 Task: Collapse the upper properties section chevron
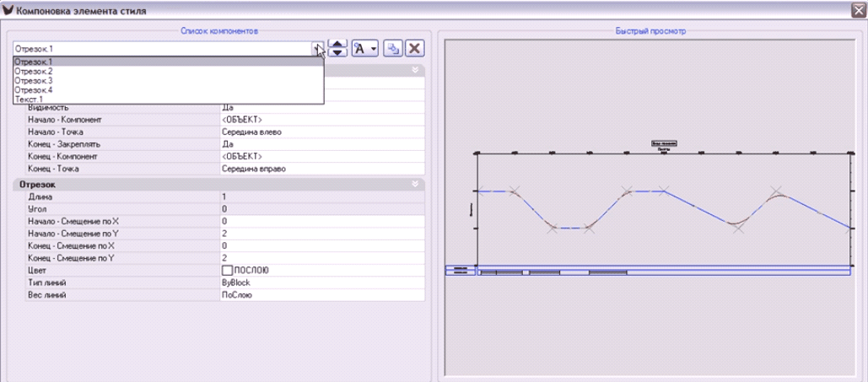click(415, 71)
